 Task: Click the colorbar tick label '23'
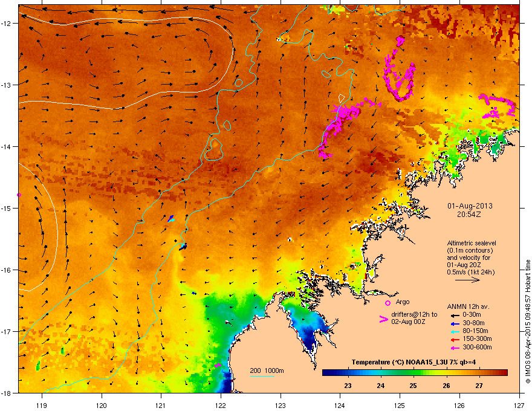pyautogui.click(x=348, y=386)
